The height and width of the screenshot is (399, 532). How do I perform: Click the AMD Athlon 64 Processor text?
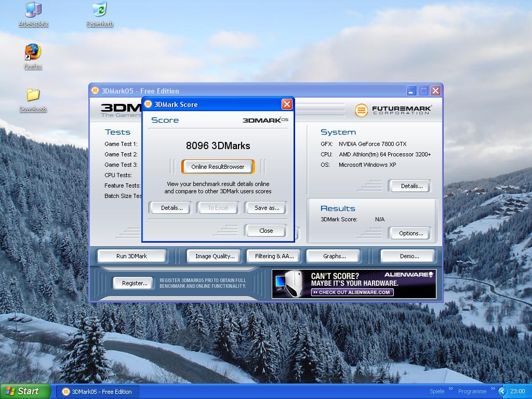click(385, 154)
